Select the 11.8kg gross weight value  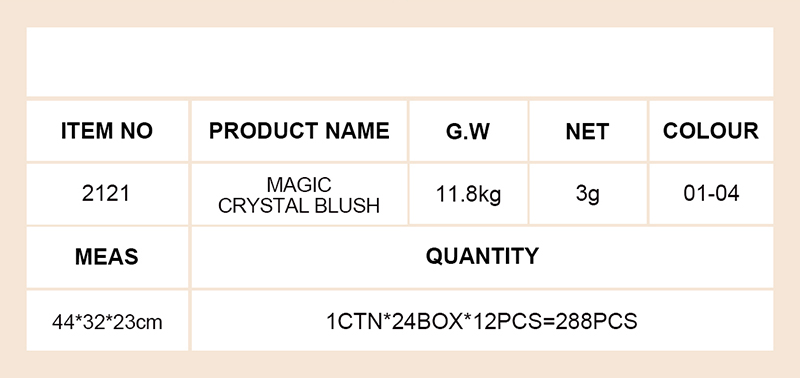(x=468, y=194)
